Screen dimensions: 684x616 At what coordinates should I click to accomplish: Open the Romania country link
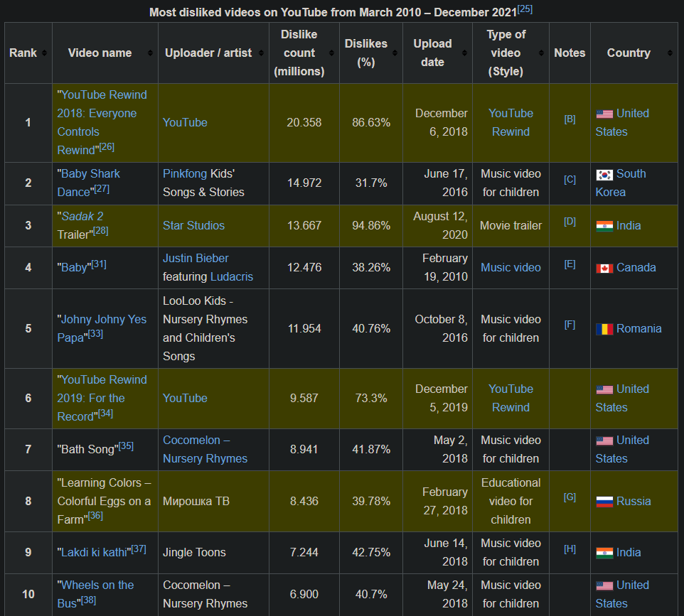point(639,328)
